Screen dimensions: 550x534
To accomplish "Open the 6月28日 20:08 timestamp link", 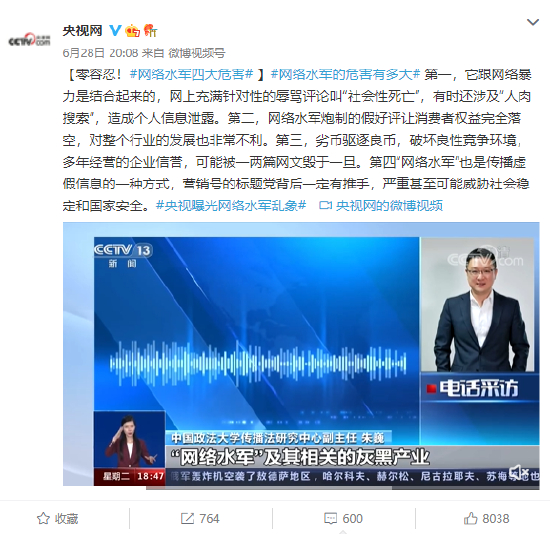I will click(x=100, y=53).
